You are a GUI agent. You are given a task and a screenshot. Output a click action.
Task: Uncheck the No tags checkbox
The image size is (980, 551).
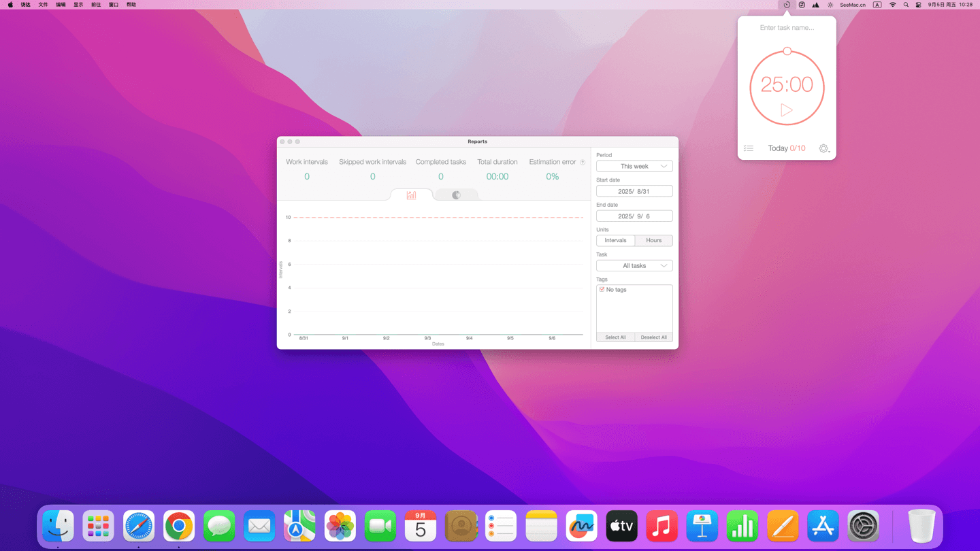click(x=602, y=290)
